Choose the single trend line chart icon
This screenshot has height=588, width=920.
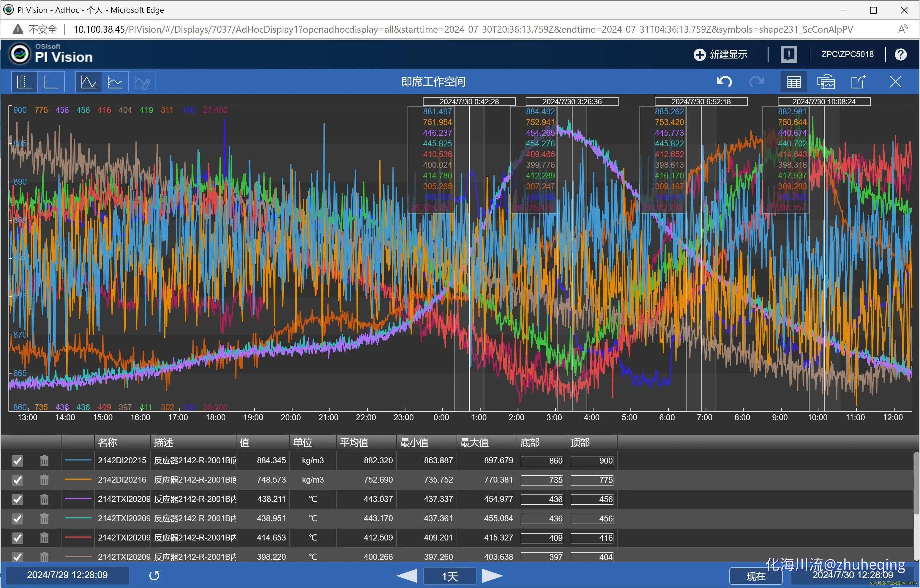point(89,82)
